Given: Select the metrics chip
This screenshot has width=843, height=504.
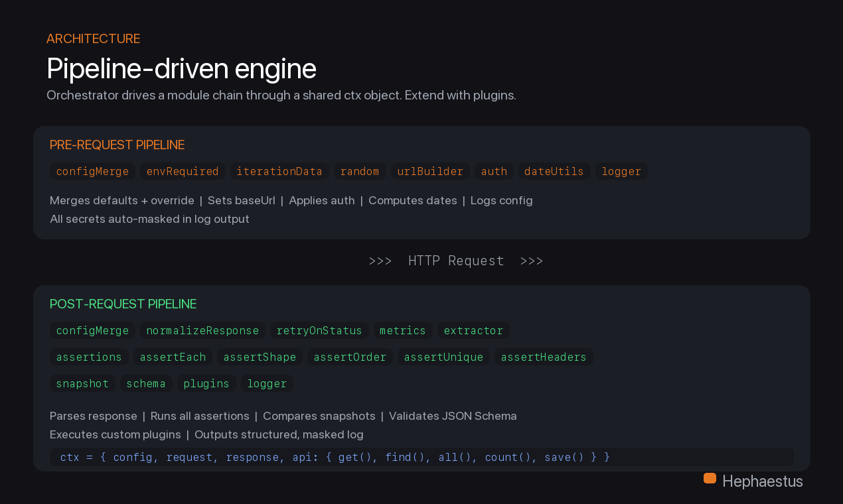Looking at the screenshot, I should click(403, 330).
